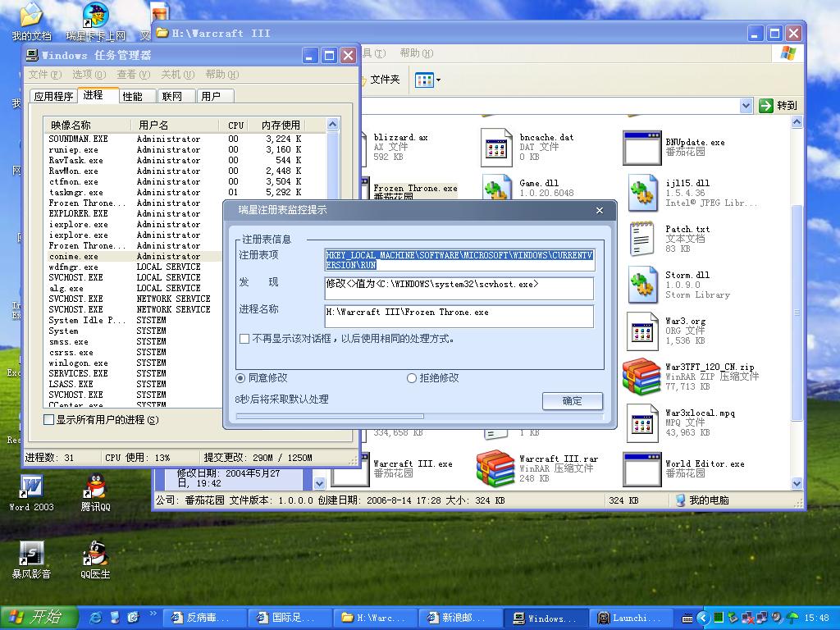Viewport: 840px width, 630px height.
Task: Enable 显示所有用户的进程 checkbox
Action: pyautogui.click(x=48, y=420)
